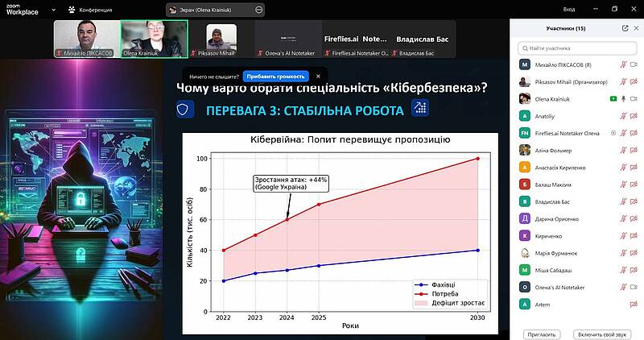Open the Zoom Workplace dropdown arrow

[x=54, y=10]
